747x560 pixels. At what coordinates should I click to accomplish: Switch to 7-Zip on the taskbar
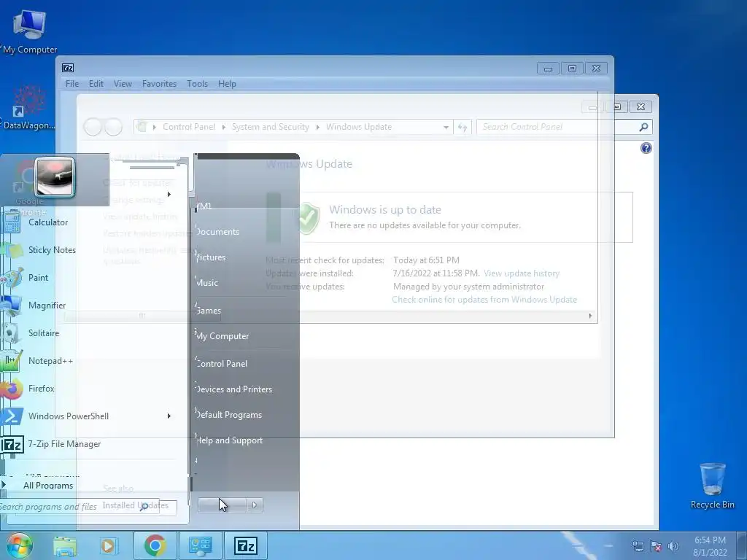[x=246, y=545]
